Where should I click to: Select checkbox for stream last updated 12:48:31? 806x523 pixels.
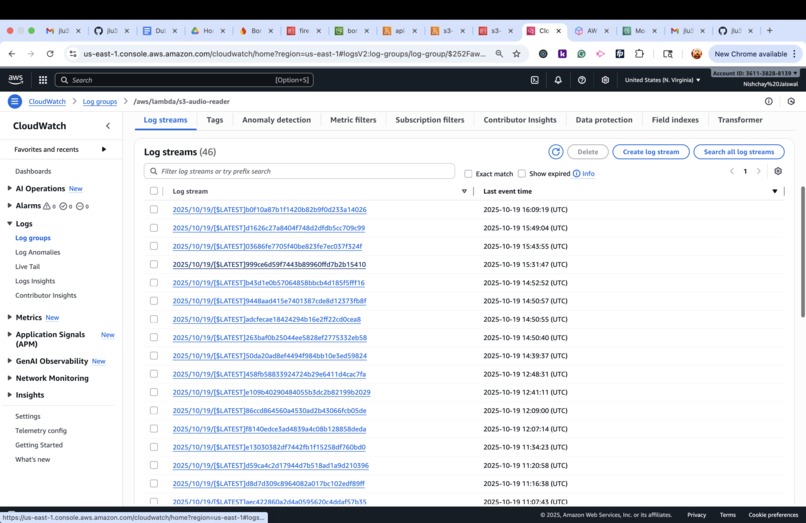[x=154, y=374]
